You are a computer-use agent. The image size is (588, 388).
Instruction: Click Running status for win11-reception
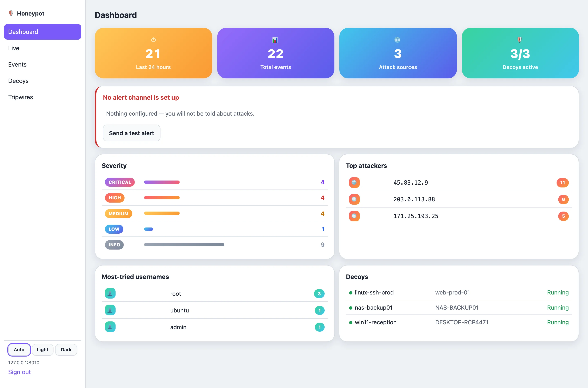[558, 322]
